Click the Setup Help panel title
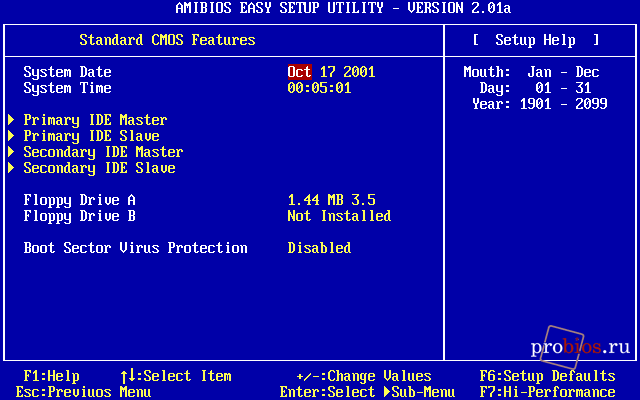 click(x=536, y=40)
